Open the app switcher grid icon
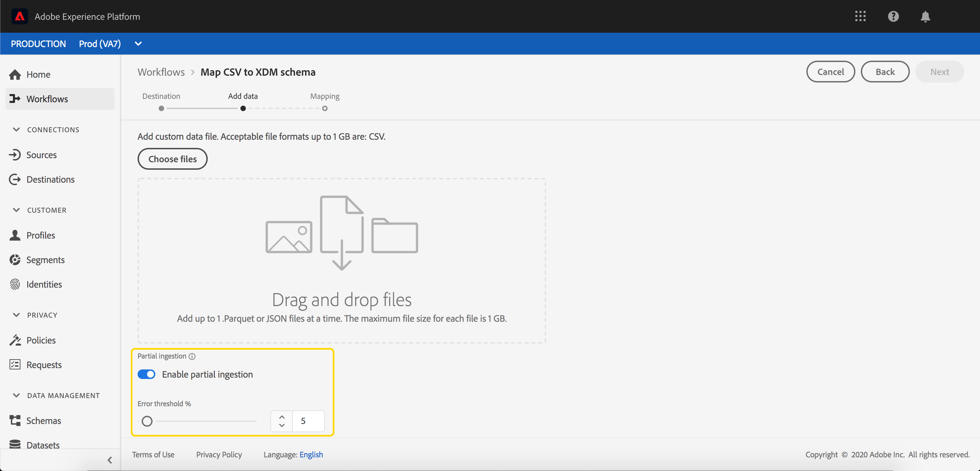Screen dimensions: 980x471 pyautogui.click(x=860, y=16)
